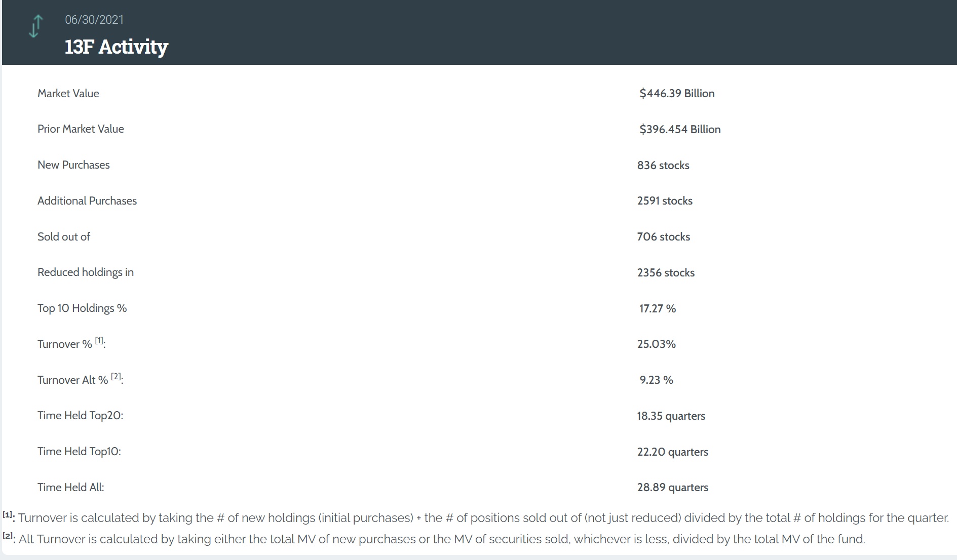The height and width of the screenshot is (560, 957).
Task: Click the $446.39 Billion market value
Action: (x=677, y=93)
